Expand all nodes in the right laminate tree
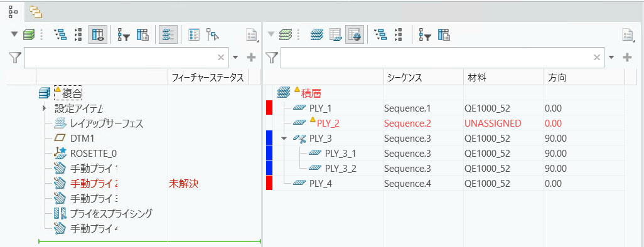The height and width of the screenshot is (247, 644). click(x=381, y=35)
